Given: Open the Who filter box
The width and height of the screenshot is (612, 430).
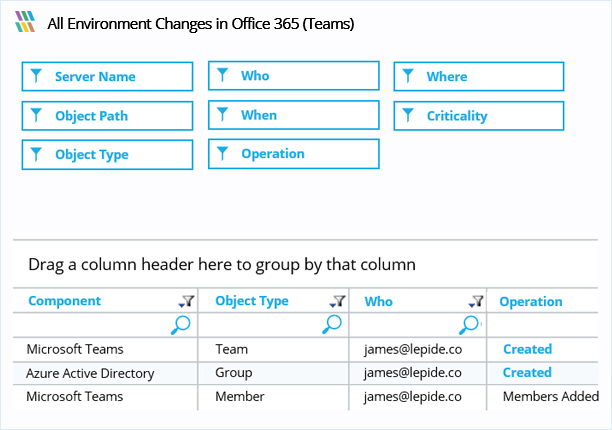Looking at the screenshot, I should coord(294,76).
